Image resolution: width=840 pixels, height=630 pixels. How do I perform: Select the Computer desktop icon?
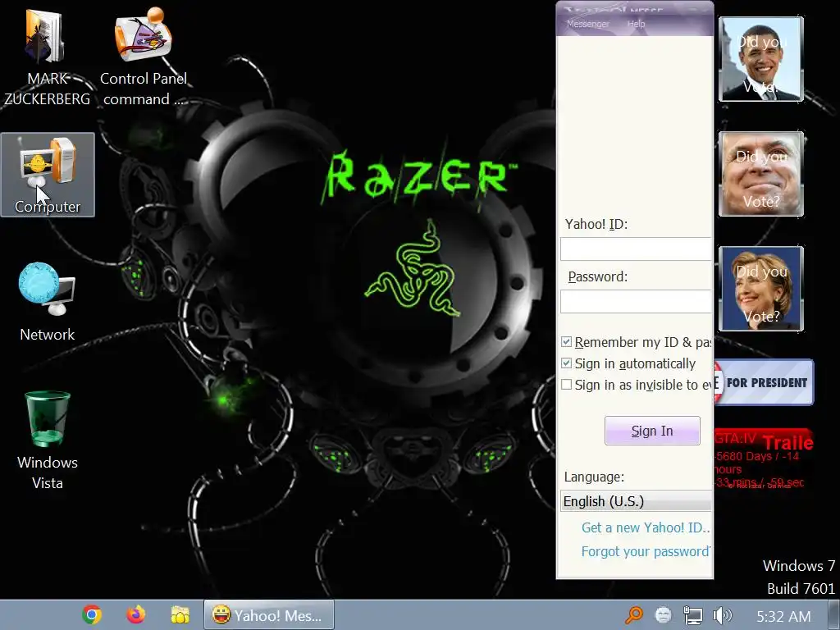(x=48, y=175)
